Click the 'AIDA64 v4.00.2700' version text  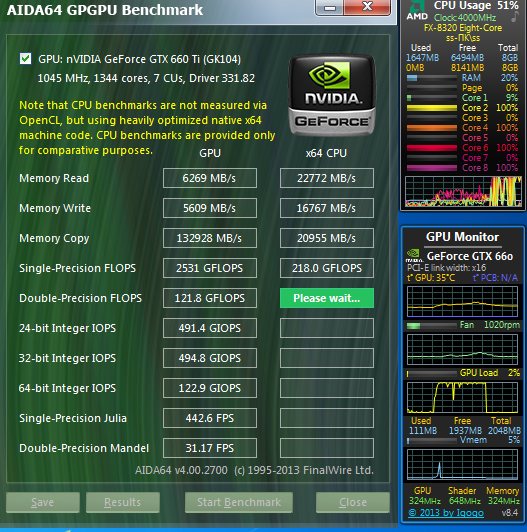click(x=181, y=470)
